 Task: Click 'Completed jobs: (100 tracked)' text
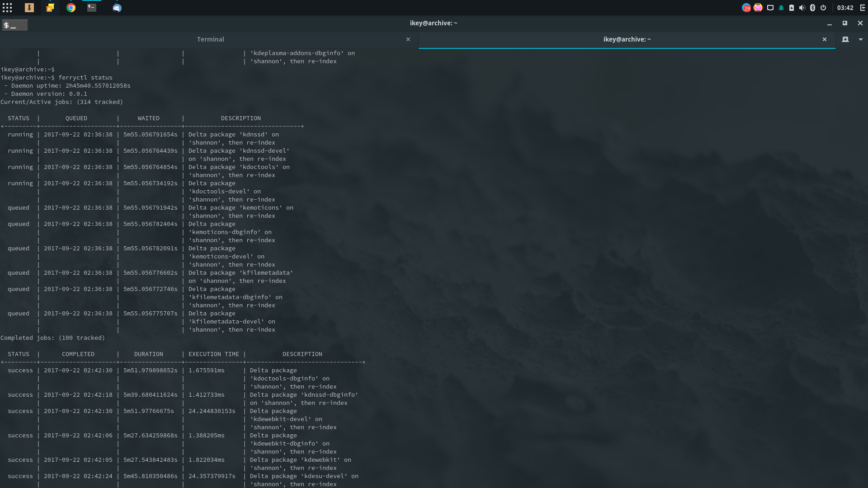point(53,338)
